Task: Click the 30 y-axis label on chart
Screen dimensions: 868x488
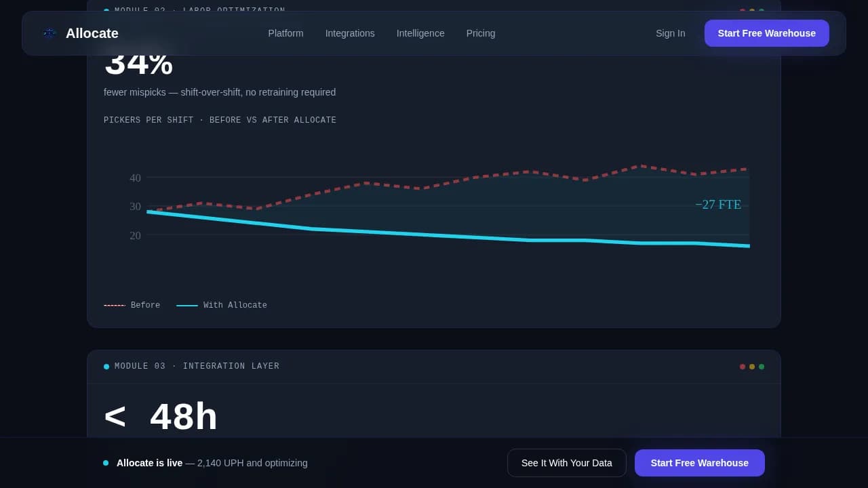Action: pos(136,207)
